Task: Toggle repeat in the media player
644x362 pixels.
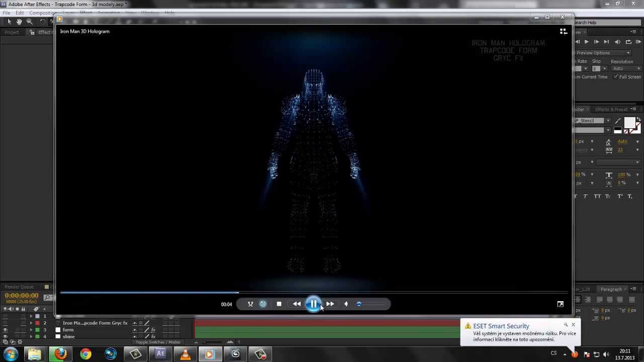Action: [x=263, y=304]
